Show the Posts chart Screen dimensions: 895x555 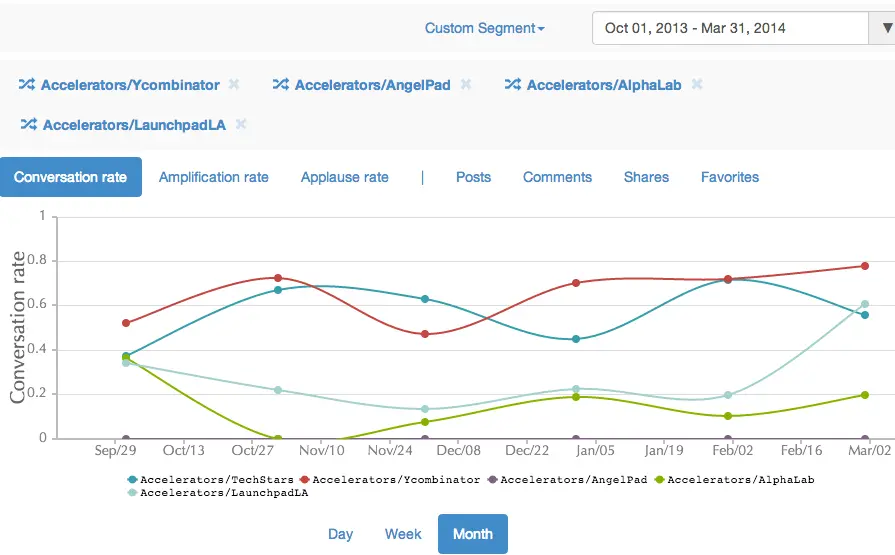pos(473,177)
